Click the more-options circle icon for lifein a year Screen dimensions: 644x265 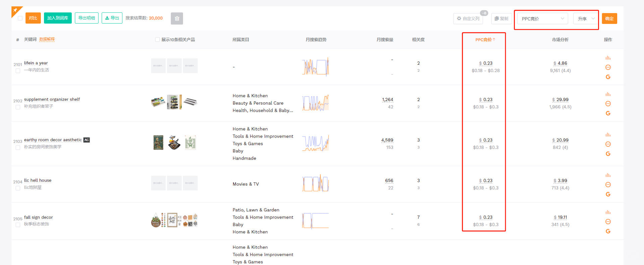tap(608, 67)
